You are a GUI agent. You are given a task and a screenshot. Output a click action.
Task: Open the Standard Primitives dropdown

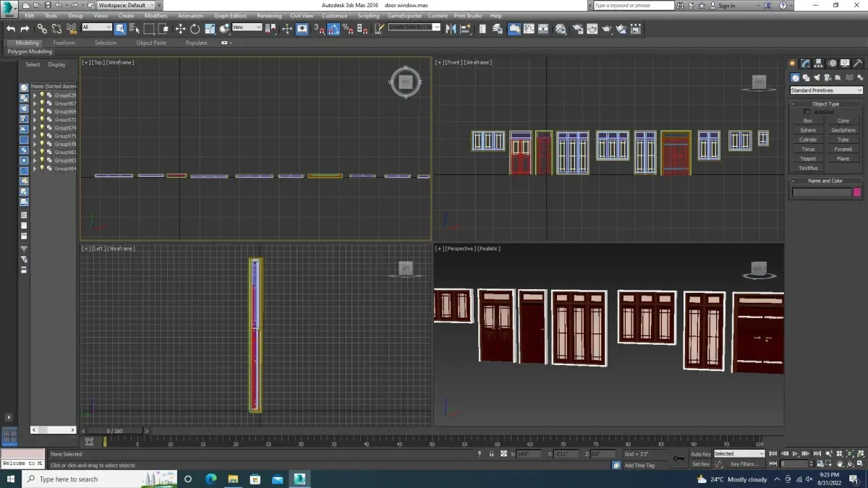(x=826, y=90)
